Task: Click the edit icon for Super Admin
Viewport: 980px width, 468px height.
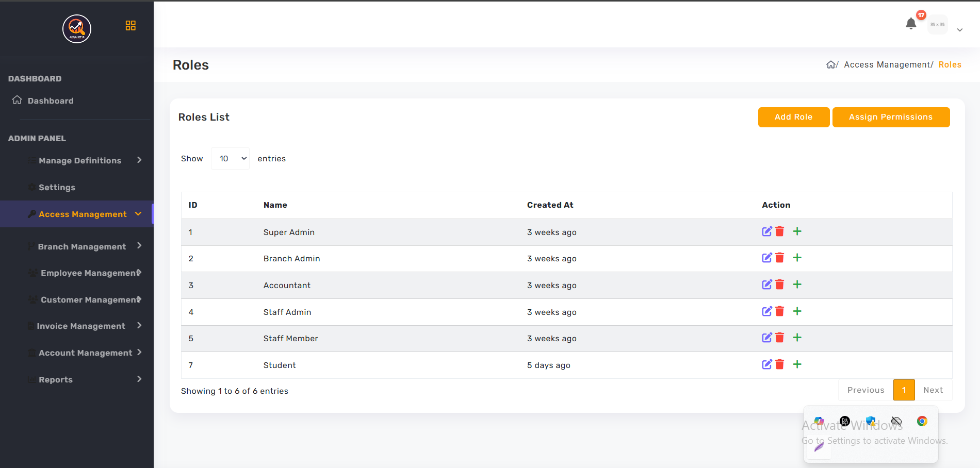Action: (766, 231)
